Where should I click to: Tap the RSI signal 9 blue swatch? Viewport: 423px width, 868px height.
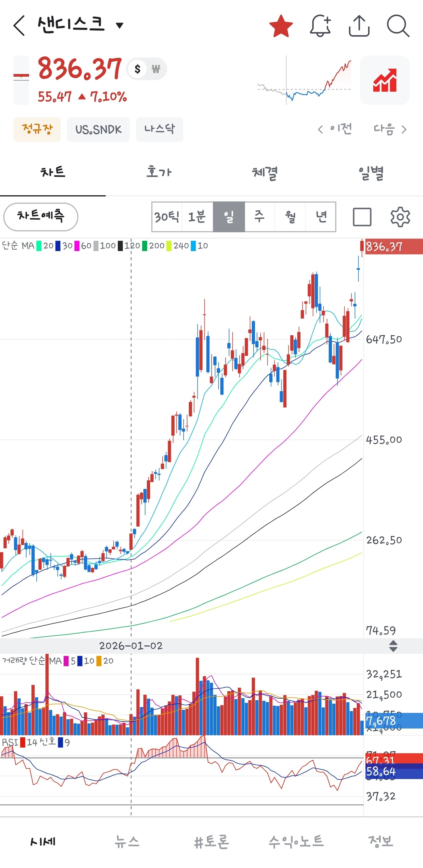click(x=60, y=742)
